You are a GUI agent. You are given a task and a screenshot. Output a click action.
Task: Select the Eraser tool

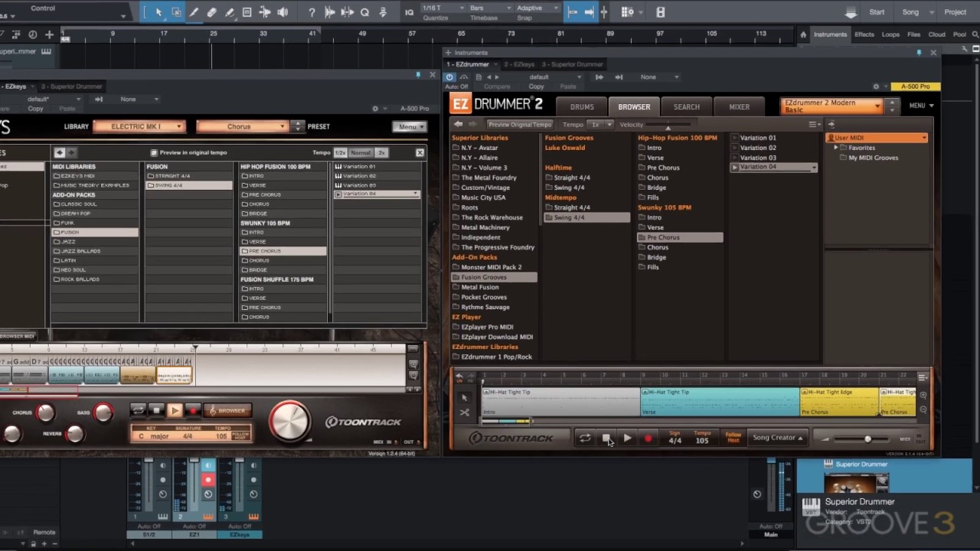point(212,12)
